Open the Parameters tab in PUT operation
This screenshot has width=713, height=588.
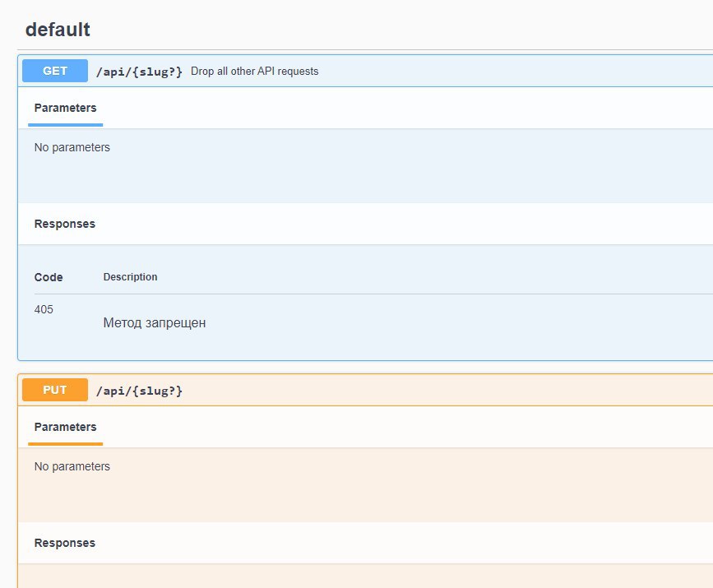coord(66,427)
